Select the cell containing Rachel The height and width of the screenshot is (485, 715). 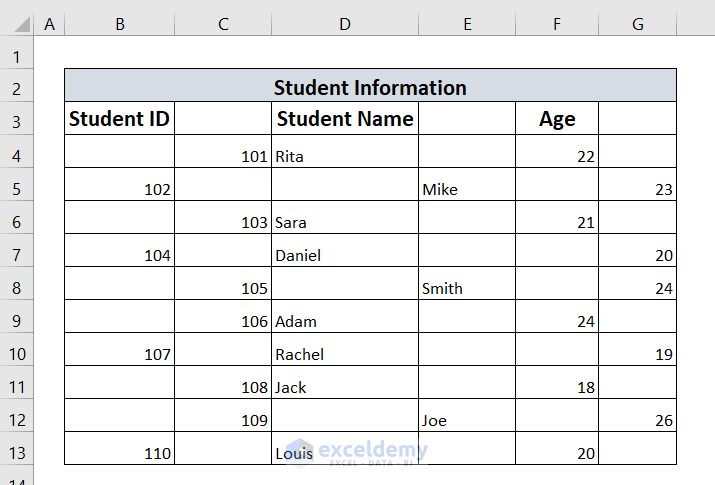pyautogui.click(x=345, y=354)
